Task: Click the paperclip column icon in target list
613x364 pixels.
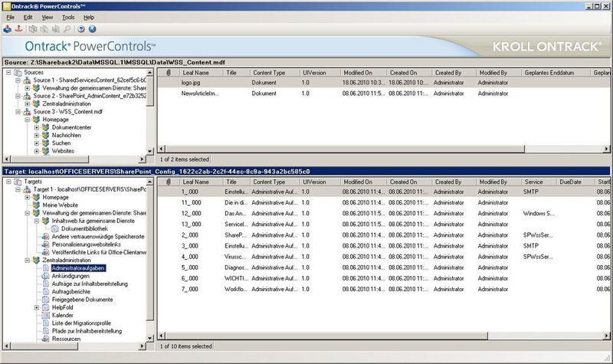Action: click(169, 182)
